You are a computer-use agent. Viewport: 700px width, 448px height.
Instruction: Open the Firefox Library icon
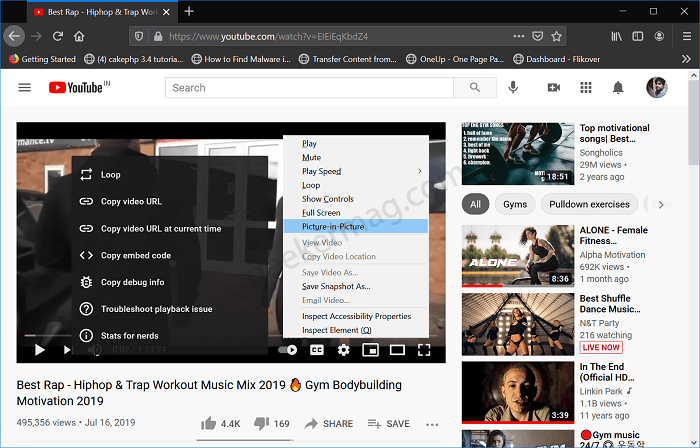point(617,36)
